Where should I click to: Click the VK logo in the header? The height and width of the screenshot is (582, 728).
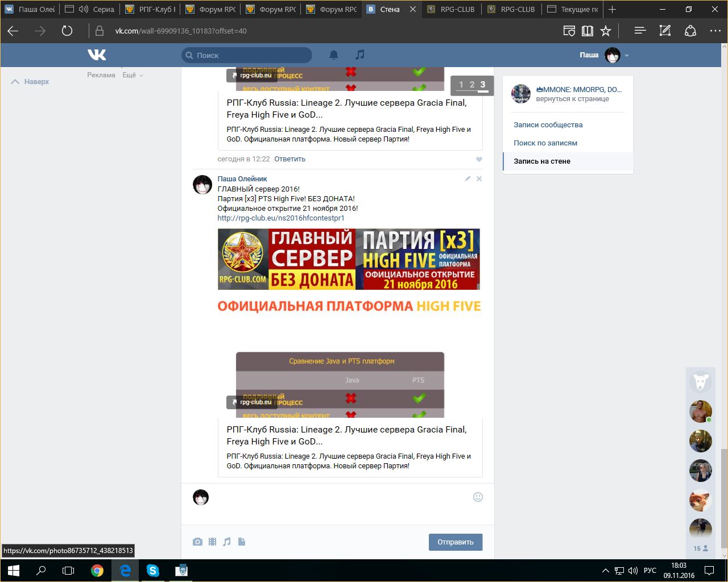click(97, 55)
